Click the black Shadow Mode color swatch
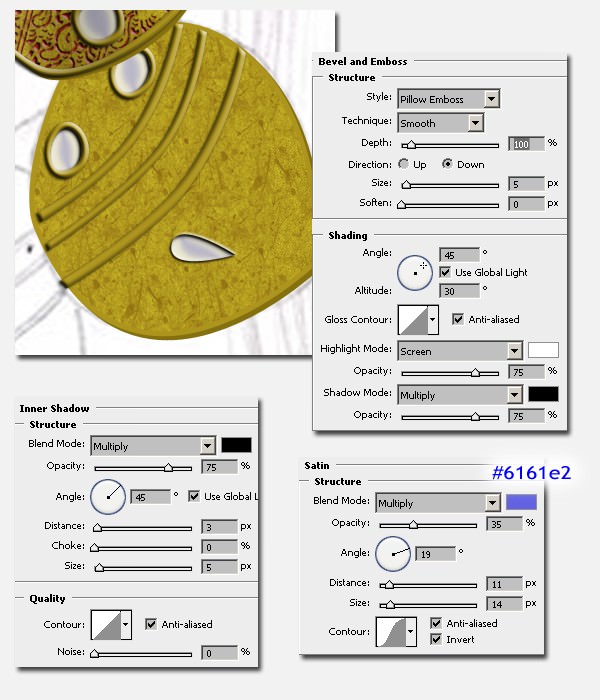Image resolution: width=600 pixels, height=700 pixels. coord(543,394)
